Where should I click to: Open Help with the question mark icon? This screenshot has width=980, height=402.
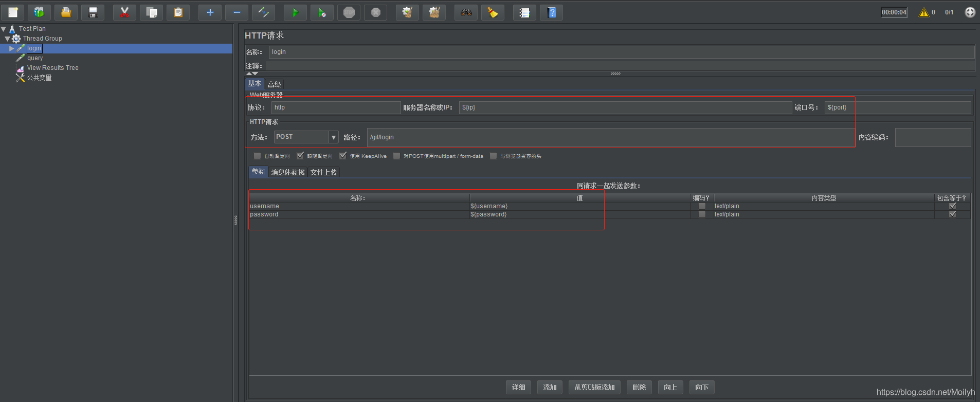(552, 12)
